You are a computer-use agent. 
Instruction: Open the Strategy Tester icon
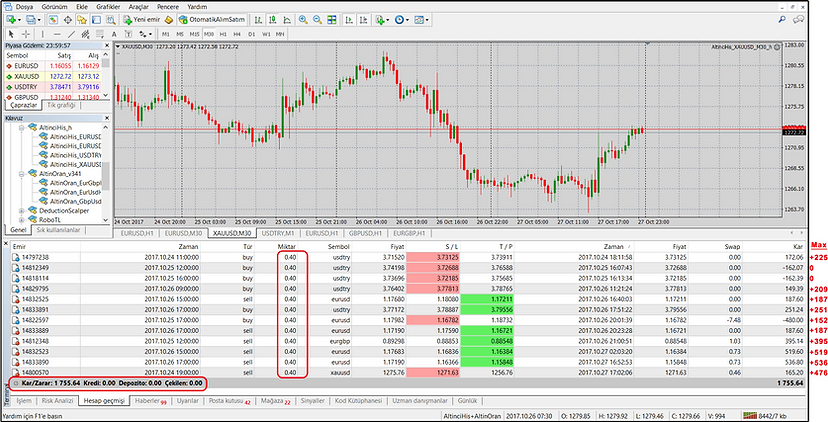pyautogui.click(x=111, y=20)
